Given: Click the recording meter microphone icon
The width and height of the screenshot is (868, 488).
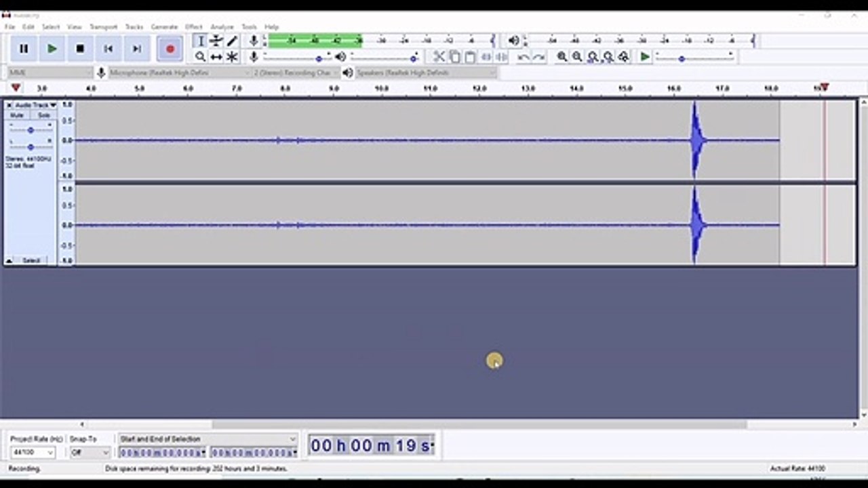Looking at the screenshot, I should (254, 41).
